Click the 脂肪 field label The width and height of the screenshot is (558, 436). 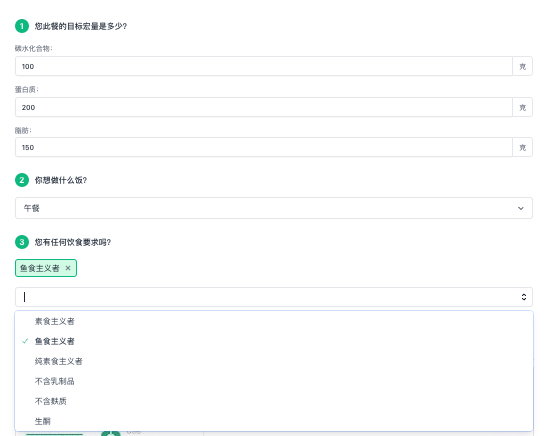pyautogui.click(x=23, y=130)
